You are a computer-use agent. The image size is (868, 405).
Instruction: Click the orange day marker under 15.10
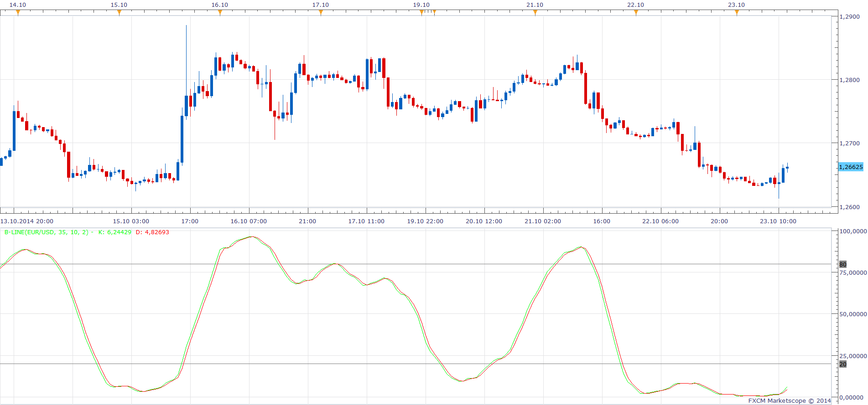(119, 13)
